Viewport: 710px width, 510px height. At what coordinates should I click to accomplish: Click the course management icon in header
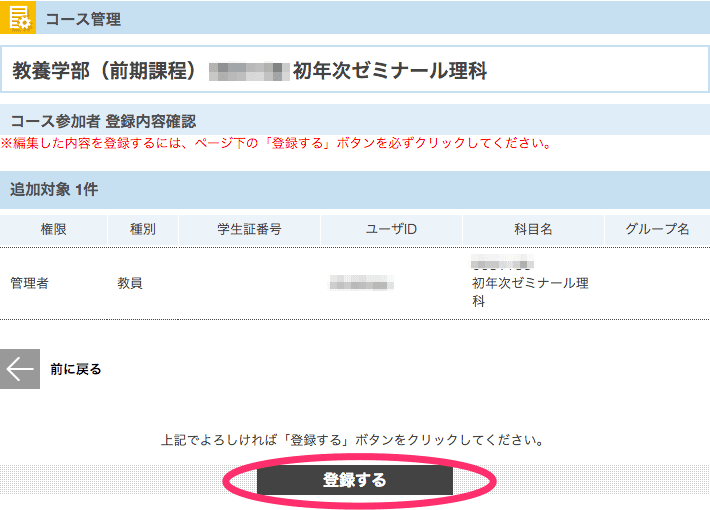coord(19,18)
